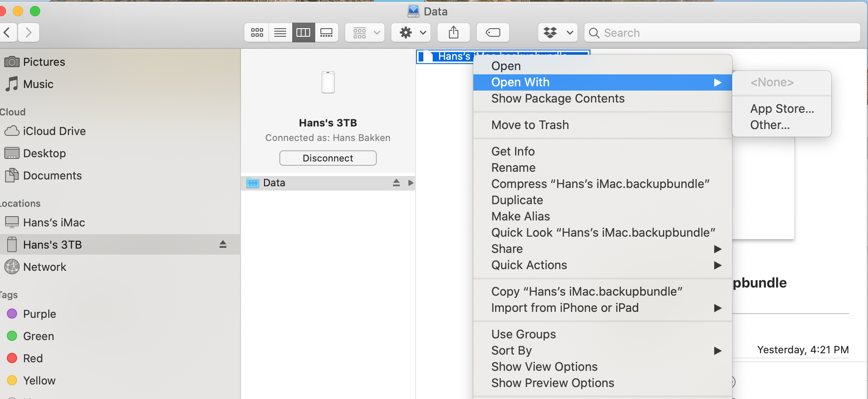Open the Dropbox toolbar dropdown
Image resolution: width=868 pixels, height=399 pixels.
(557, 32)
